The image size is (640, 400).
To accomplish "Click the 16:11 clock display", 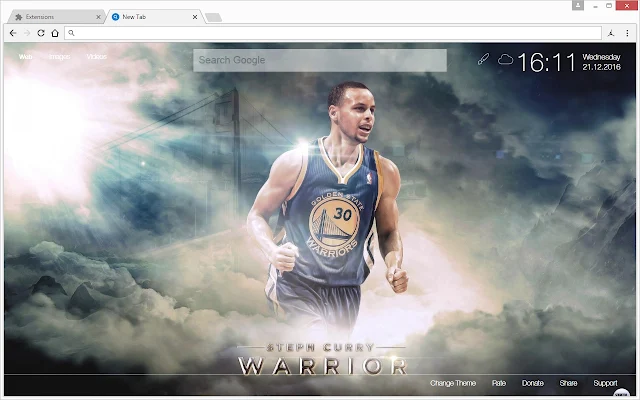I will pos(546,62).
